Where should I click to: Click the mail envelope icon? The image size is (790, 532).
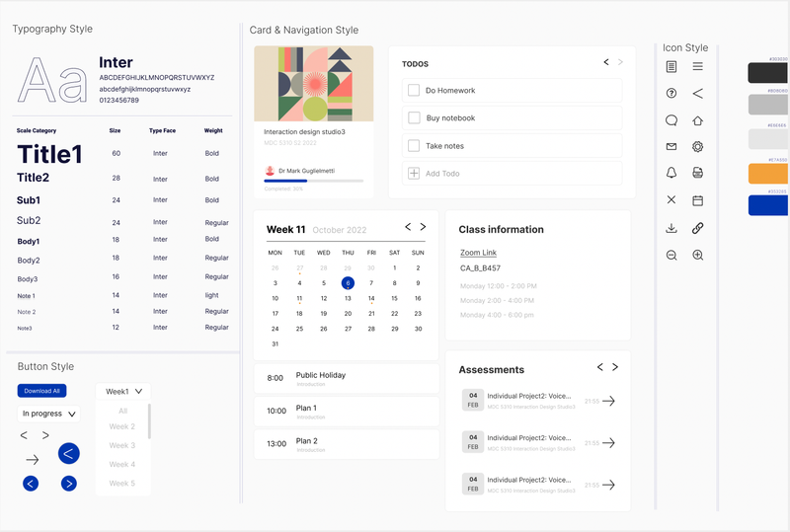pyautogui.click(x=671, y=147)
